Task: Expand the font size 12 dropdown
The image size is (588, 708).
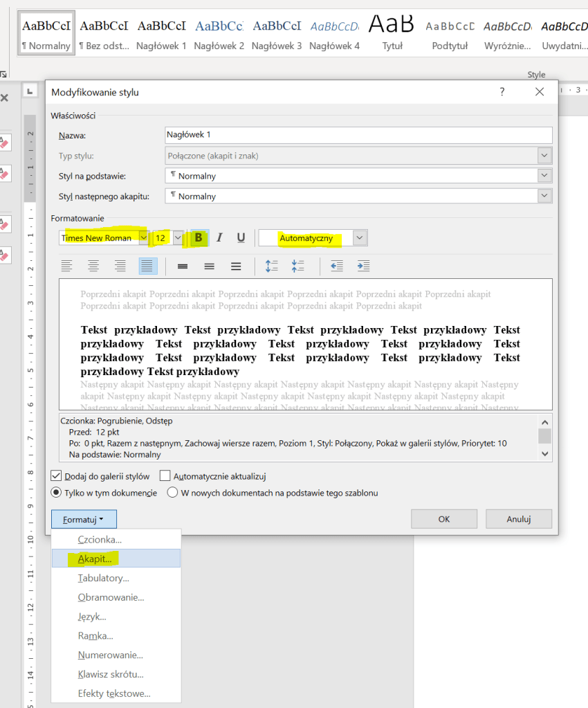Action: tap(178, 238)
